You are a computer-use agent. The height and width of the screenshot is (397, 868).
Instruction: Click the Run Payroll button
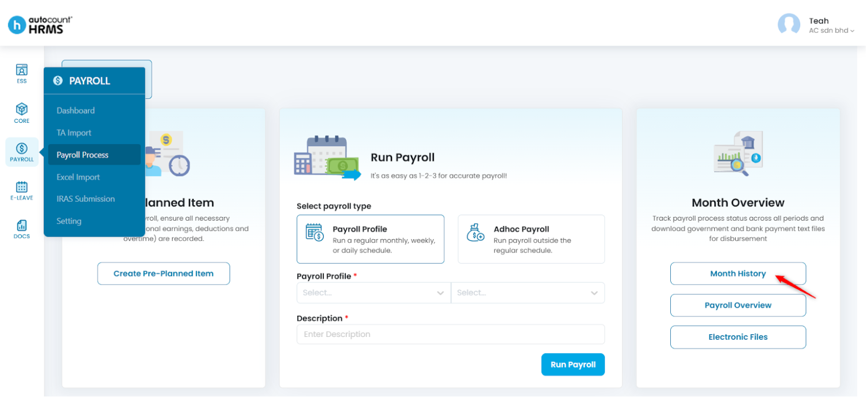573,365
